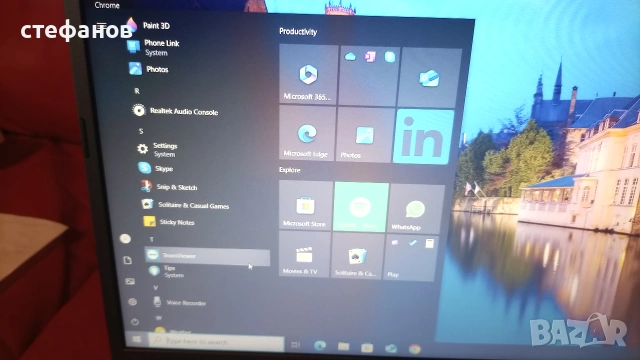Click the Microsoft 365 tile
Viewport: 640px width, 360px height.
pyautogui.click(x=308, y=74)
